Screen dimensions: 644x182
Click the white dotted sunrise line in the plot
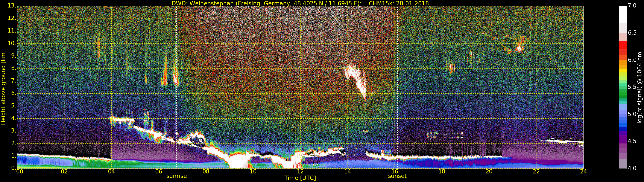click(x=177, y=87)
